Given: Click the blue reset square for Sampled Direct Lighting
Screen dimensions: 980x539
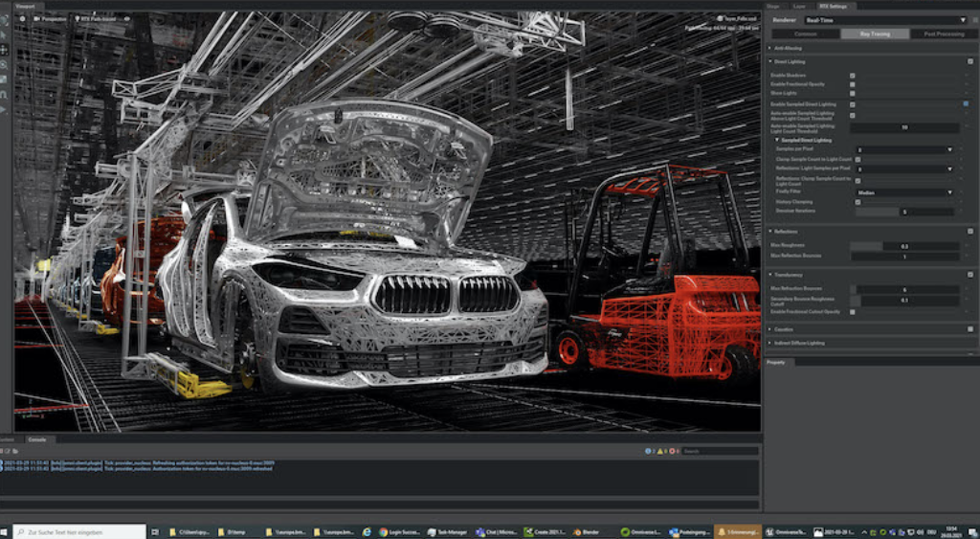Looking at the screenshot, I should 966,103.
